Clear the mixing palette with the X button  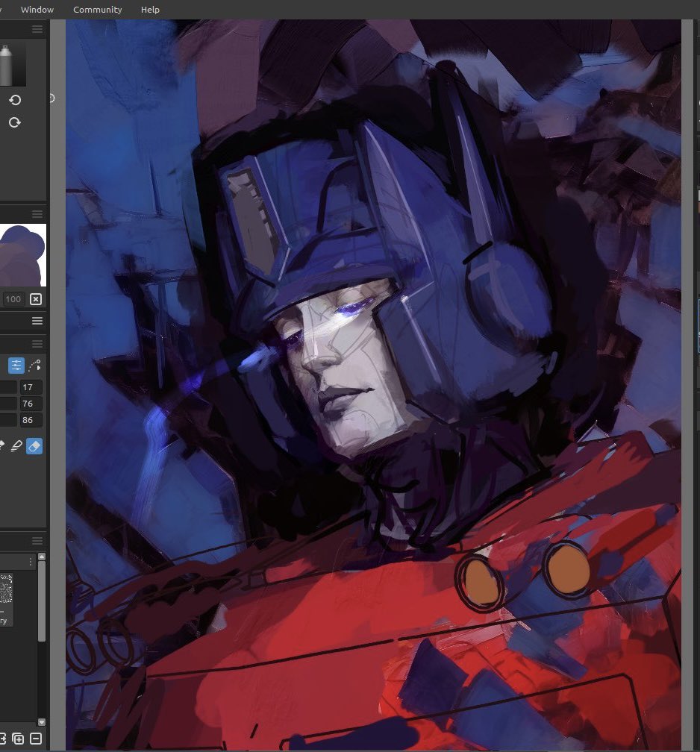click(36, 299)
